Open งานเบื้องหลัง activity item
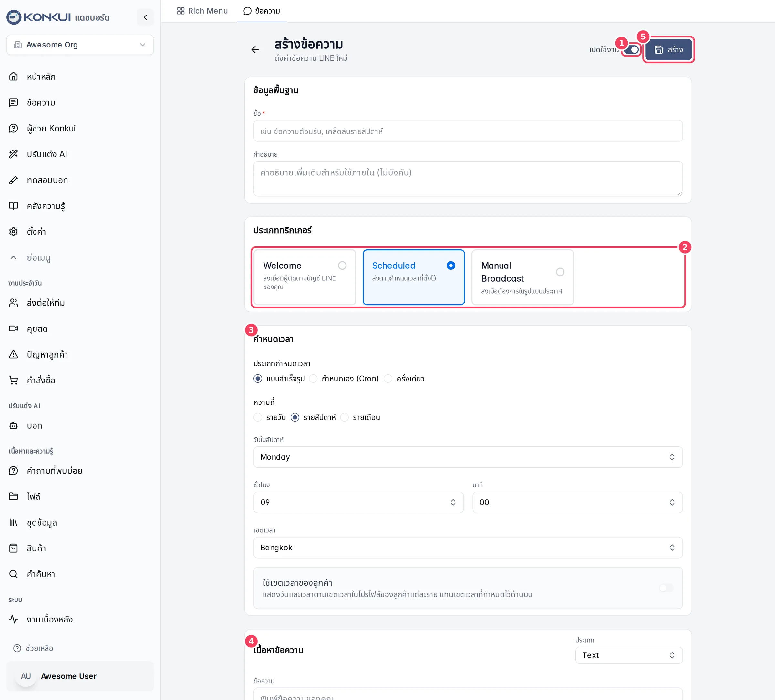This screenshot has width=775, height=700. pos(80,619)
